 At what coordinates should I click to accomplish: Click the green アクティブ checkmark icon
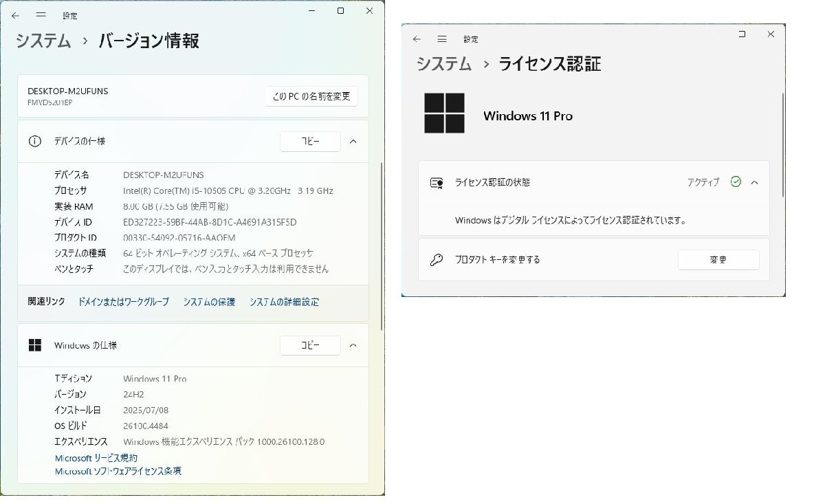(x=736, y=182)
